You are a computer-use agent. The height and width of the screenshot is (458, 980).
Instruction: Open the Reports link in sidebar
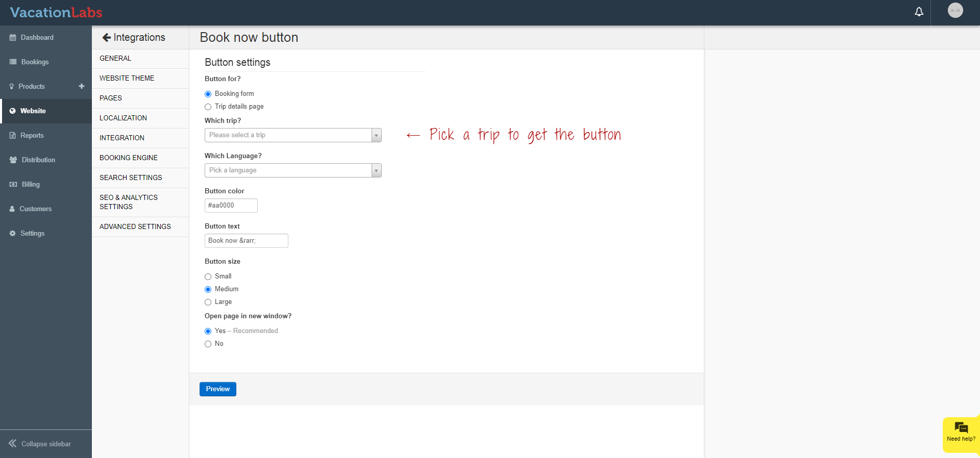(32, 135)
